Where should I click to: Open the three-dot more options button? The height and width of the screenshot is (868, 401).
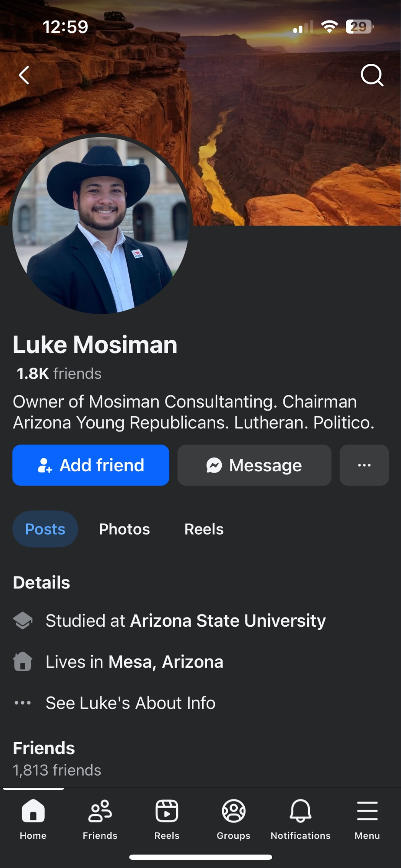click(x=364, y=465)
